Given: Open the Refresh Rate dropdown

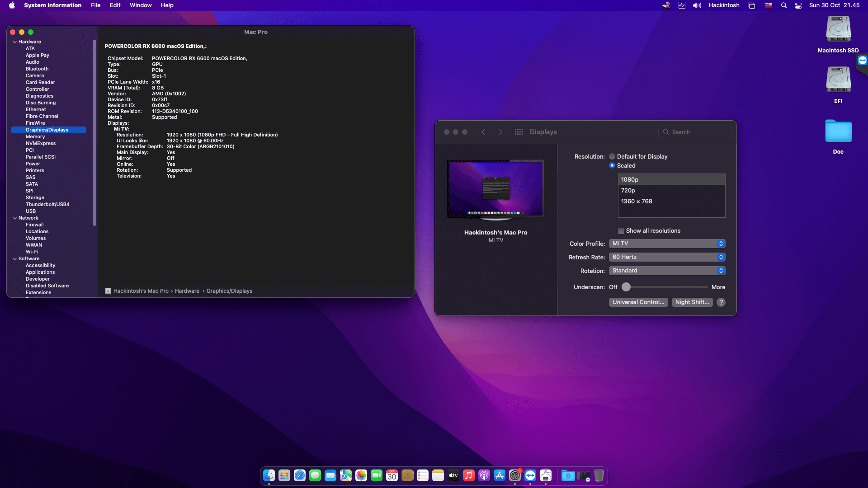Looking at the screenshot, I should [x=667, y=257].
